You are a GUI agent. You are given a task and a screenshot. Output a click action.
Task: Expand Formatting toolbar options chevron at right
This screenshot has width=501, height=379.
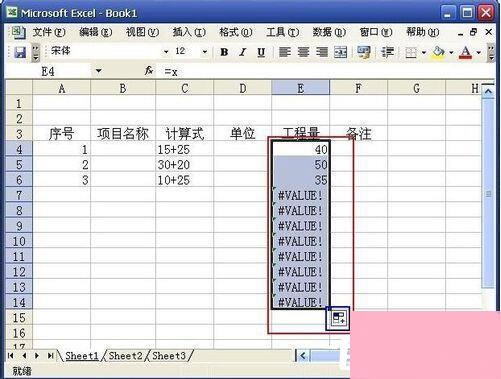click(491, 53)
